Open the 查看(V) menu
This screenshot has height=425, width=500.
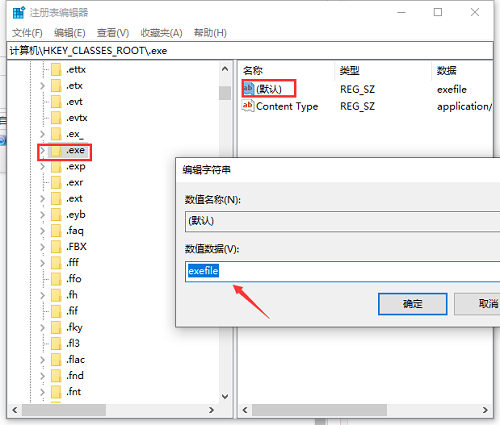pos(113,33)
